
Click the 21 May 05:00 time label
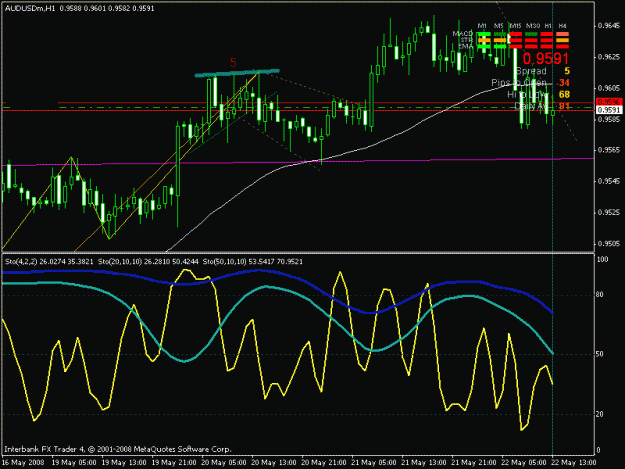(374, 463)
